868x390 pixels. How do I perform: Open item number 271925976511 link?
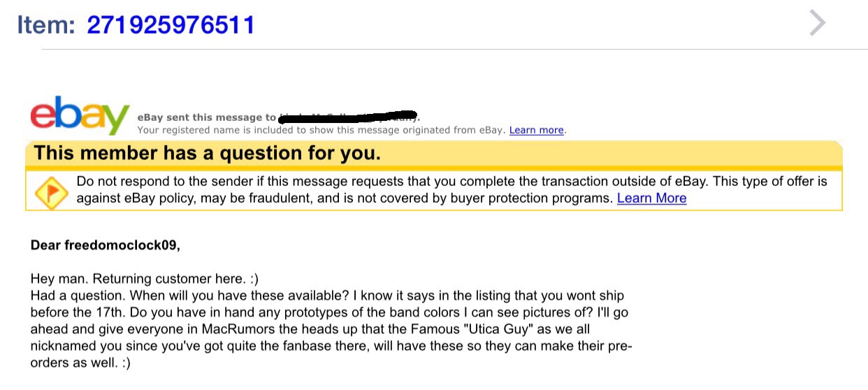tap(171, 24)
